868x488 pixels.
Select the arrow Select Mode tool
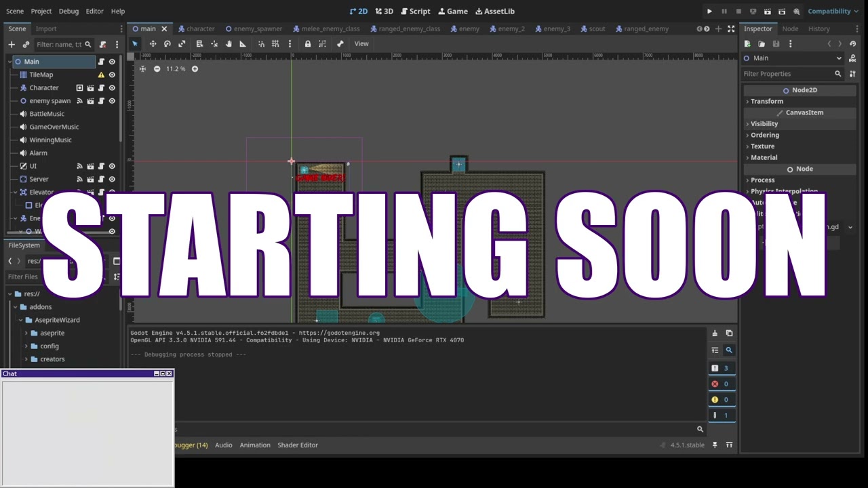tap(134, 44)
